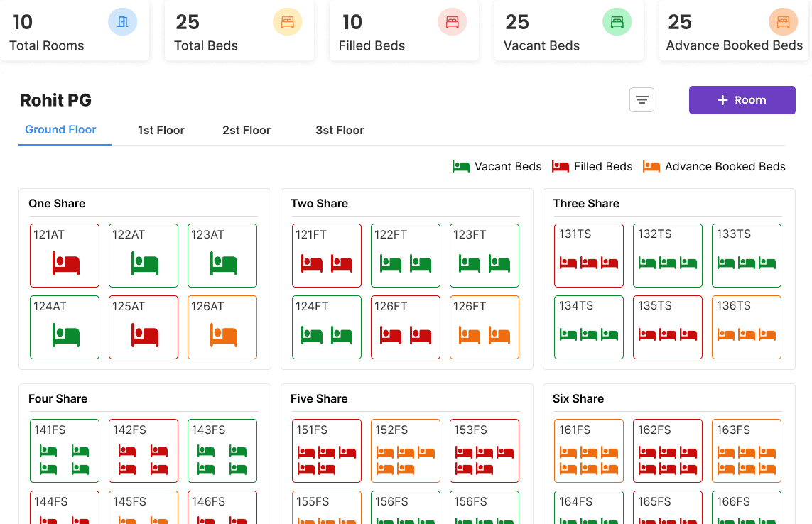Click the red bed in room 125AT
This screenshot has width=812, height=524.
(144, 335)
